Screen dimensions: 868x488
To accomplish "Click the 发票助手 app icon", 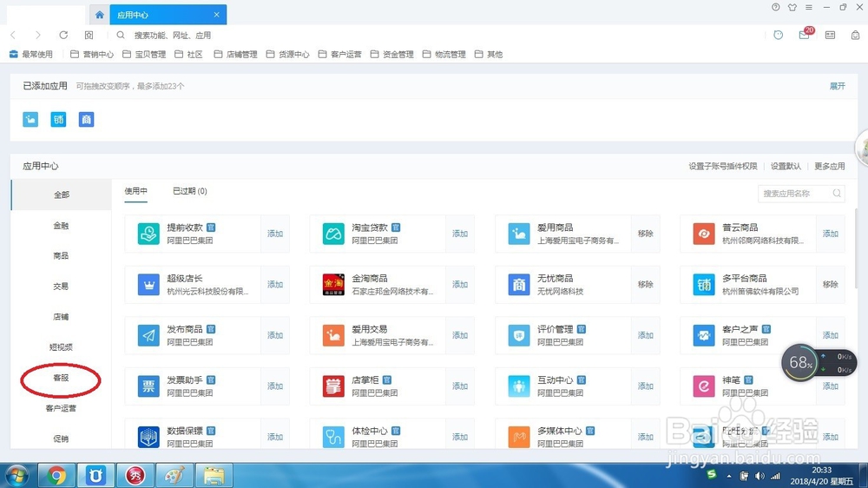I will [x=148, y=386].
